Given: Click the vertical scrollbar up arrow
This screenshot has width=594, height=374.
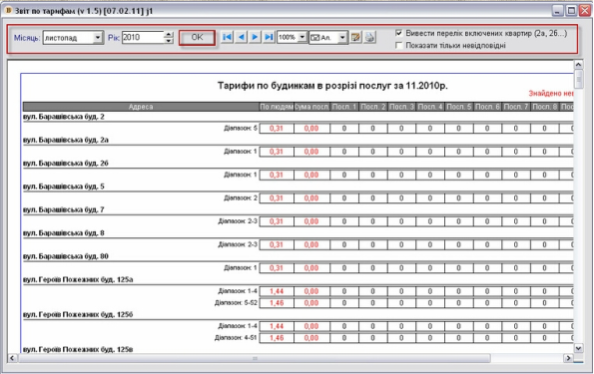Looking at the screenshot, I should pyautogui.click(x=578, y=65).
